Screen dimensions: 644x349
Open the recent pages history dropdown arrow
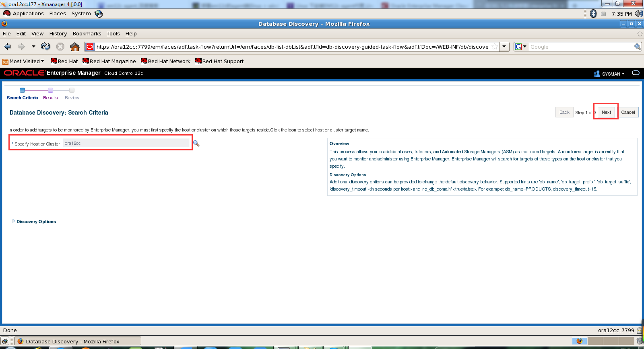[33, 47]
